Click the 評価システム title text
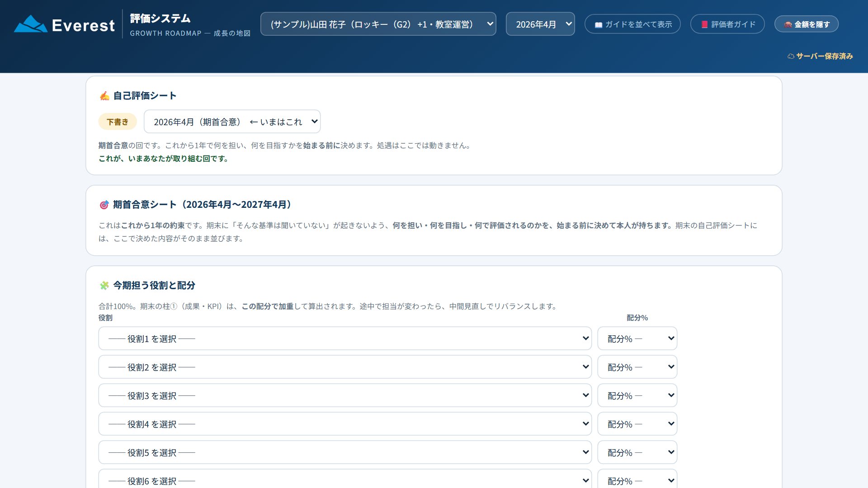 (x=160, y=19)
